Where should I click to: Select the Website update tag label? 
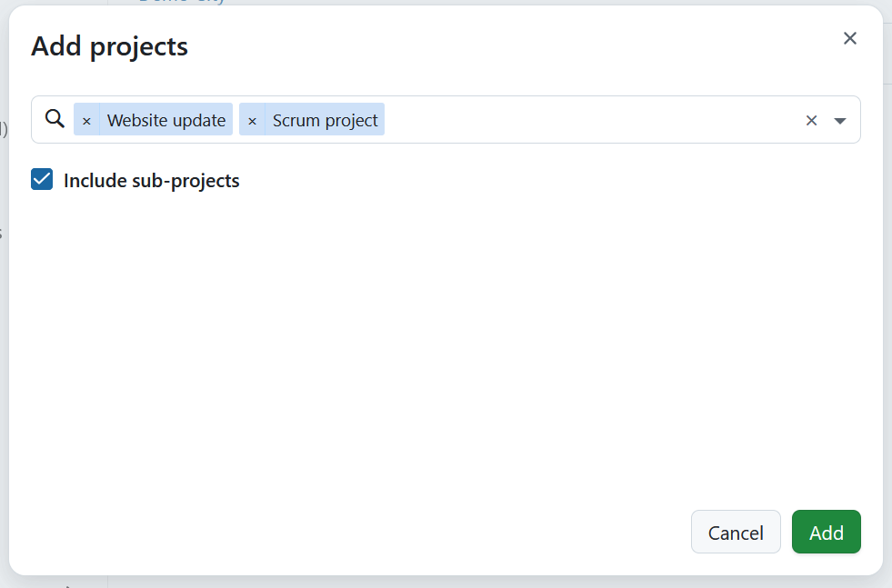165,119
